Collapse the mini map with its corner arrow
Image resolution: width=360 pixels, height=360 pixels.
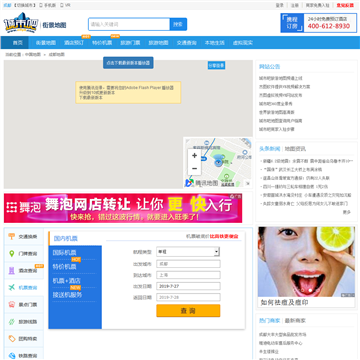248,183
